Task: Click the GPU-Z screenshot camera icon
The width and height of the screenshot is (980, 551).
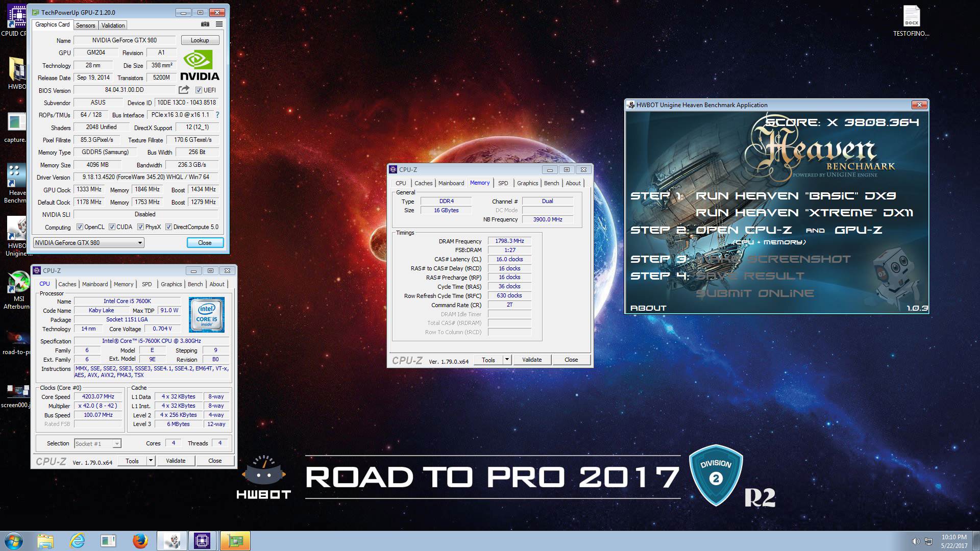Action: (205, 24)
